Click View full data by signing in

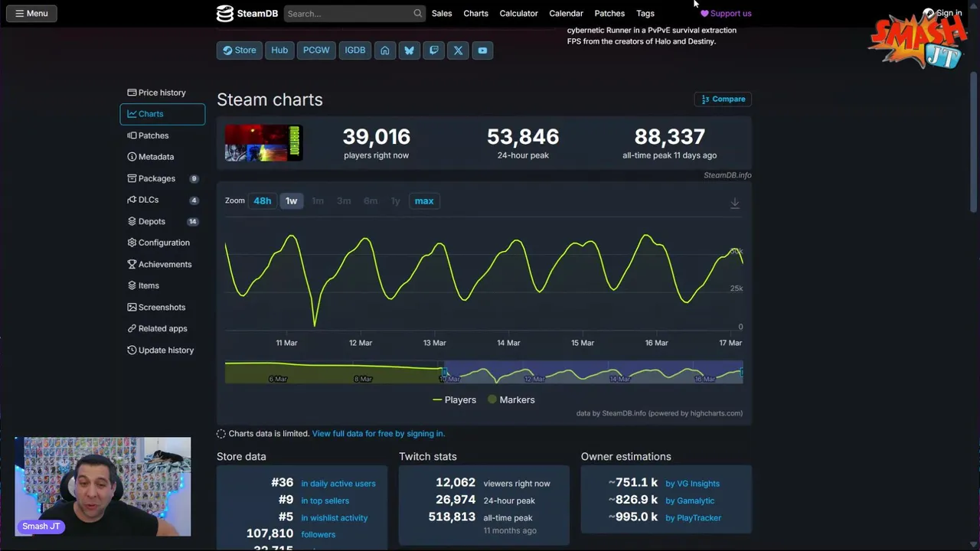tap(378, 433)
